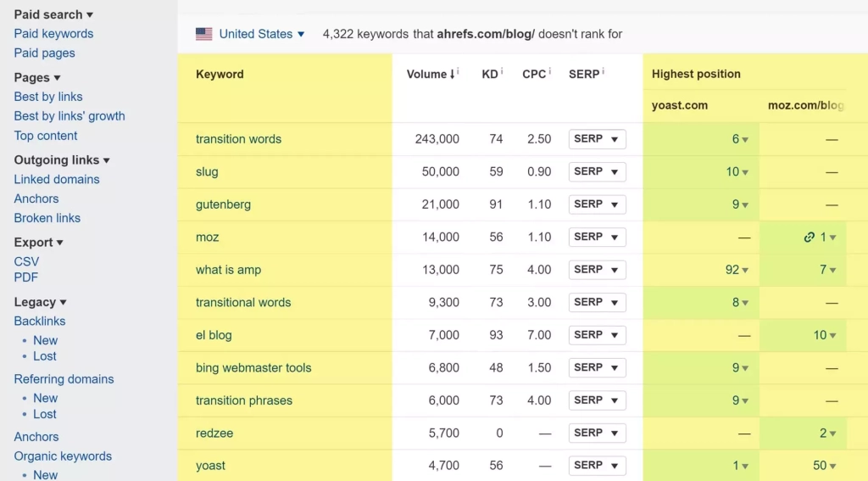Open Linked domains report
The width and height of the screenshot is (868, 481).
click(x=57, y=180)
